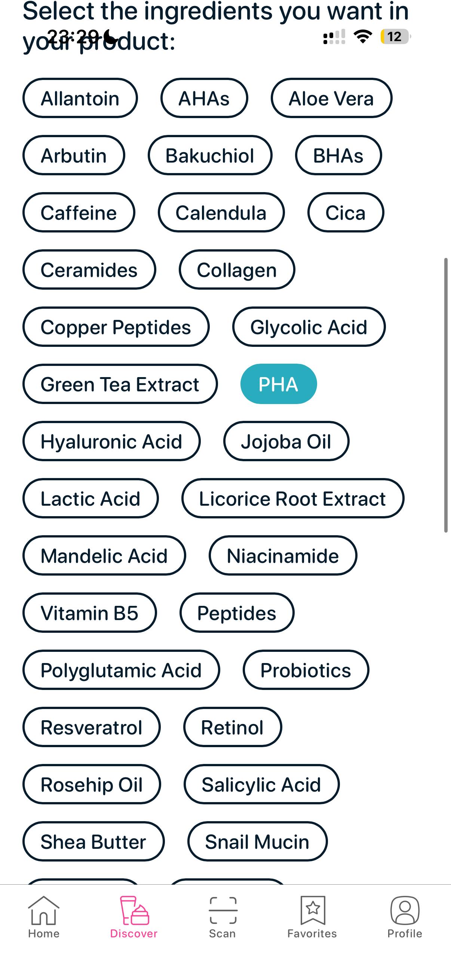The height and width of the screenshot is (980, 451).
Task: Select the Bakuchiol ingredient chip
Action: 209,155
